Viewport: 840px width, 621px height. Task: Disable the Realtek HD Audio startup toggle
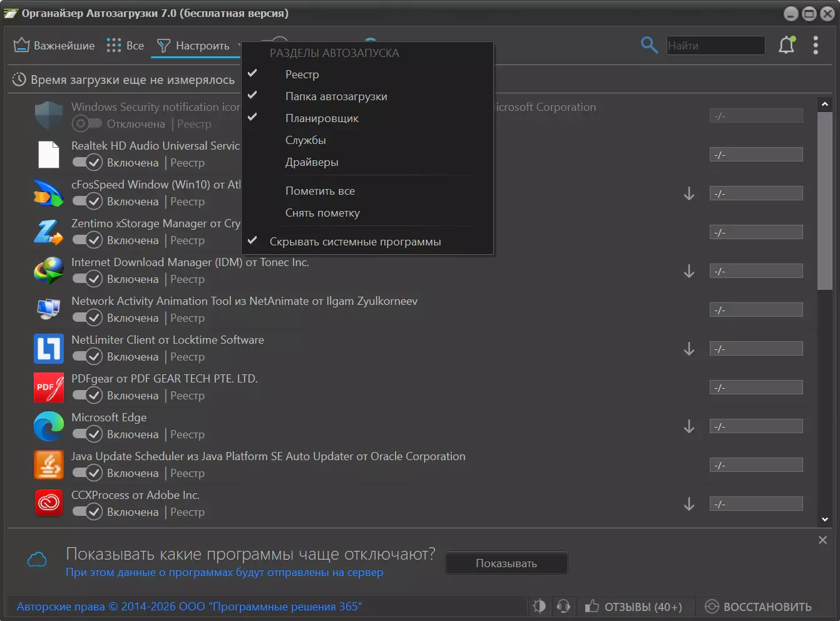click(87, 163)
